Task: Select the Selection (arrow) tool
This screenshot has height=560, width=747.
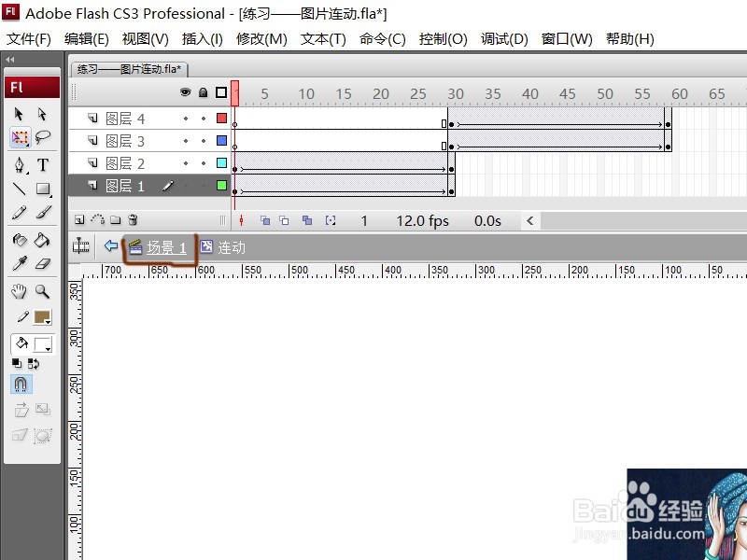Action: [19, 114]
